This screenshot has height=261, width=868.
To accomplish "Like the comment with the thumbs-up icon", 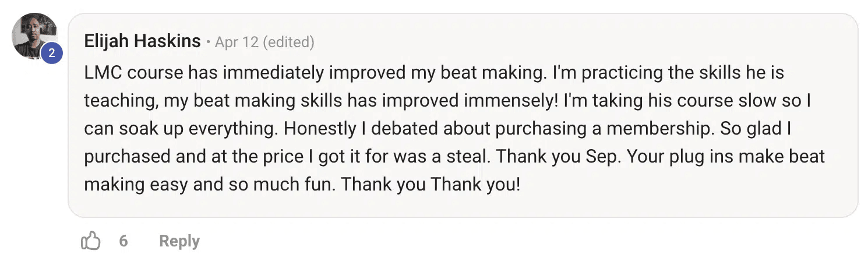I will coord(91,241).
